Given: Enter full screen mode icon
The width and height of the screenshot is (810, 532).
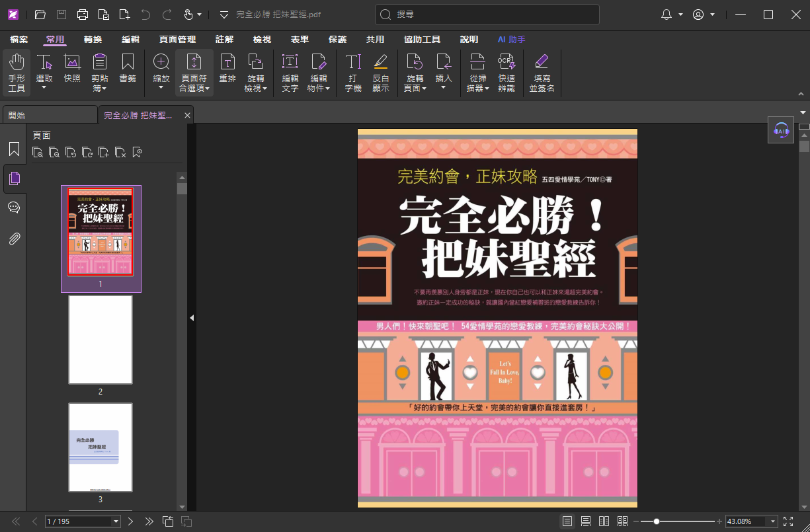Looking at the screenshot, I should 788,521.
